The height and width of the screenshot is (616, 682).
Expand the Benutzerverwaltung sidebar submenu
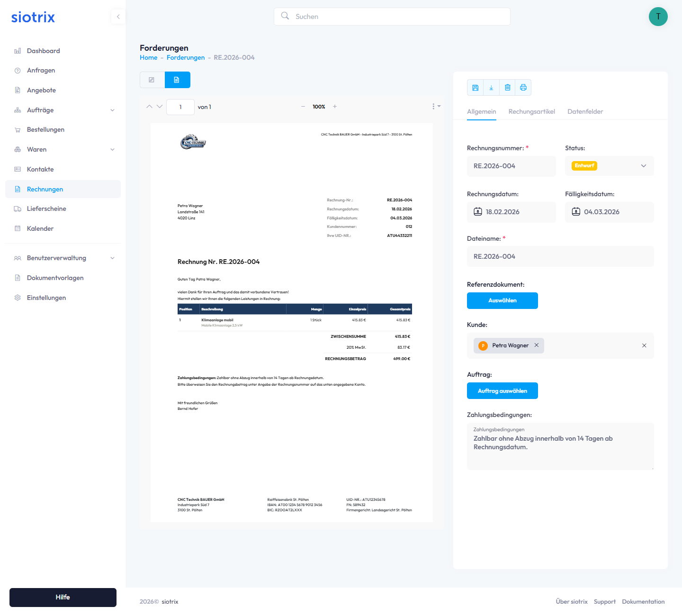click(x=112, y=258)
